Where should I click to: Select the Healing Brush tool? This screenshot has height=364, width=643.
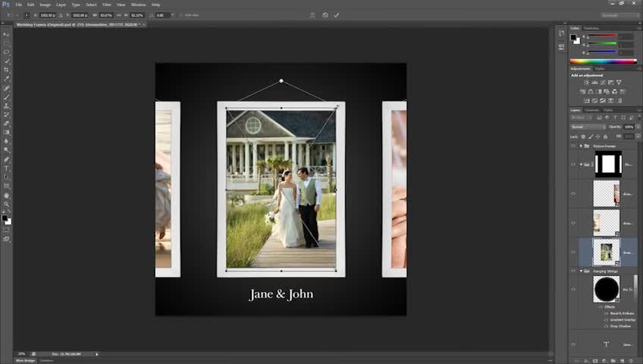(x=6, y=88)
